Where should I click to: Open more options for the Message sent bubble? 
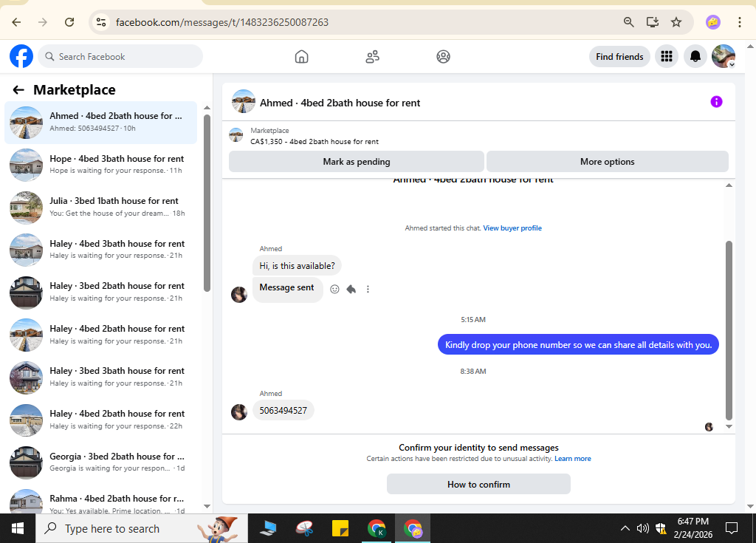[x=368, y=289]
